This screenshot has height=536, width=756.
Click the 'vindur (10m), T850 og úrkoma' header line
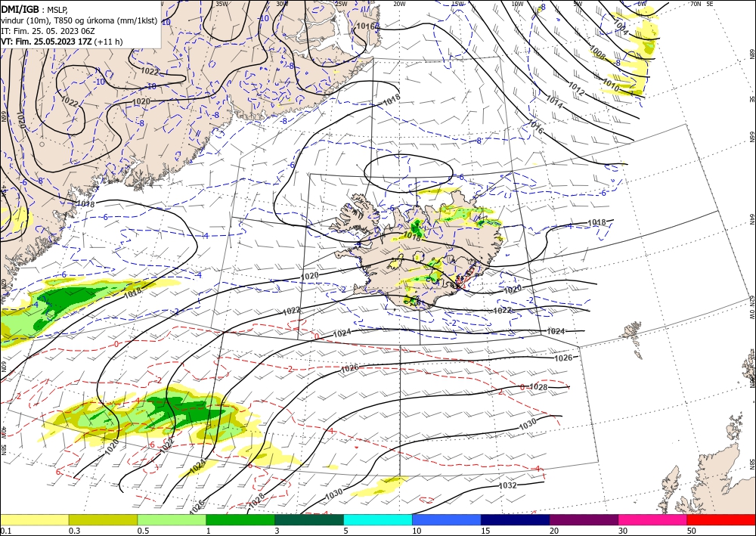pyautogui.click(x=79, y=20)
